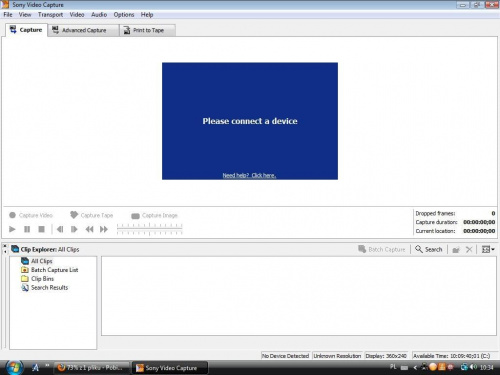Screen dimensions: 500x375
Task: Click the Capture Video button
Action: click(x=31, y=215)
